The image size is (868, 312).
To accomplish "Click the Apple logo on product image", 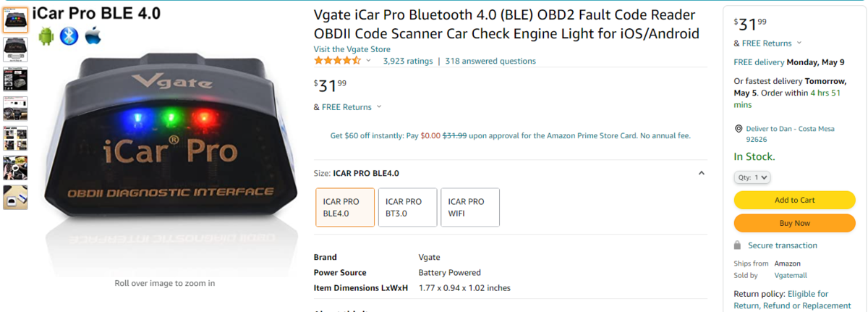I will click(x=93, y=35).
